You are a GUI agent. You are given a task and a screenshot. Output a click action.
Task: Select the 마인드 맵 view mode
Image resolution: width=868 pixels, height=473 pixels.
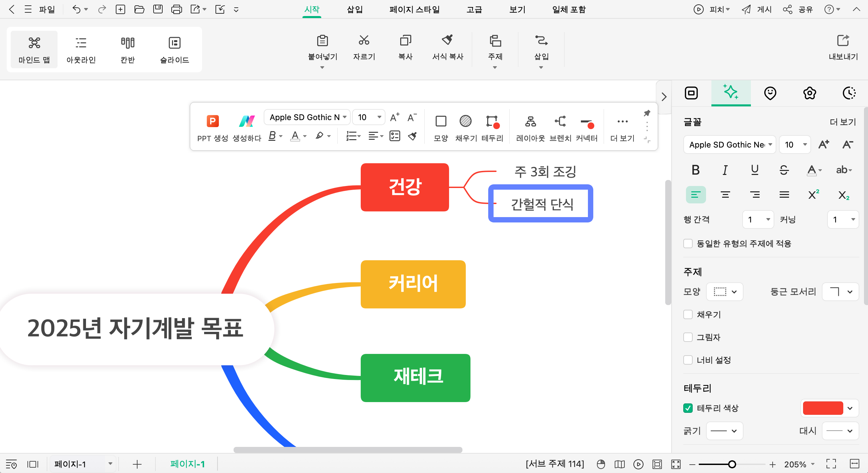click(x=34, y=50)
